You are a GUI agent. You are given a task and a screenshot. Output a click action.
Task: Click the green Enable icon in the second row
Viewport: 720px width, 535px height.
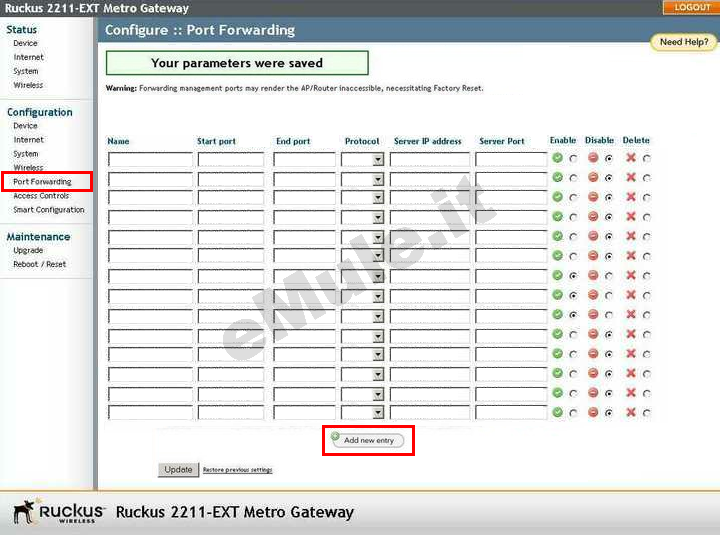(557, 177)
